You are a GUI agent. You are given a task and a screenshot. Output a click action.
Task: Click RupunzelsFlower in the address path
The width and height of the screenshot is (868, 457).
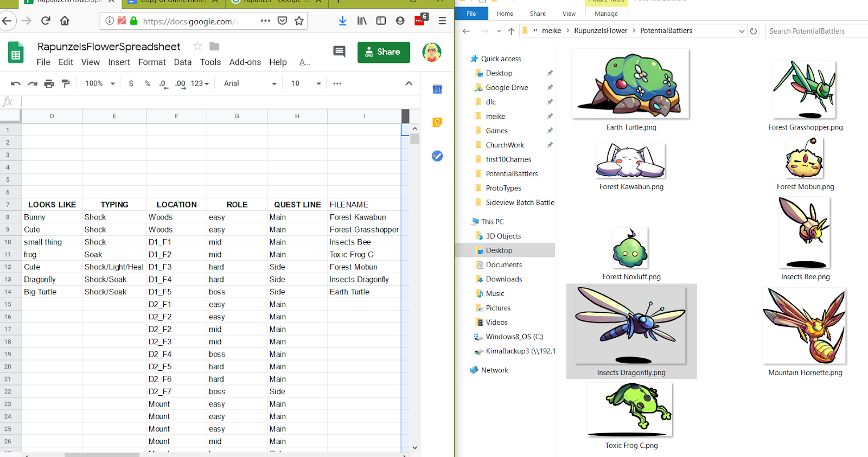click(x=601, y=31)
